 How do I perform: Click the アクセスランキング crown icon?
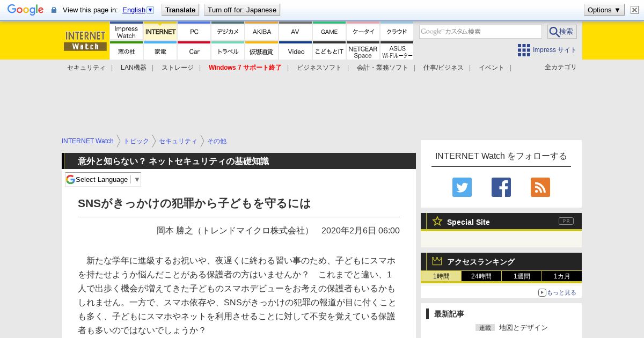click(x=437, y=261)
